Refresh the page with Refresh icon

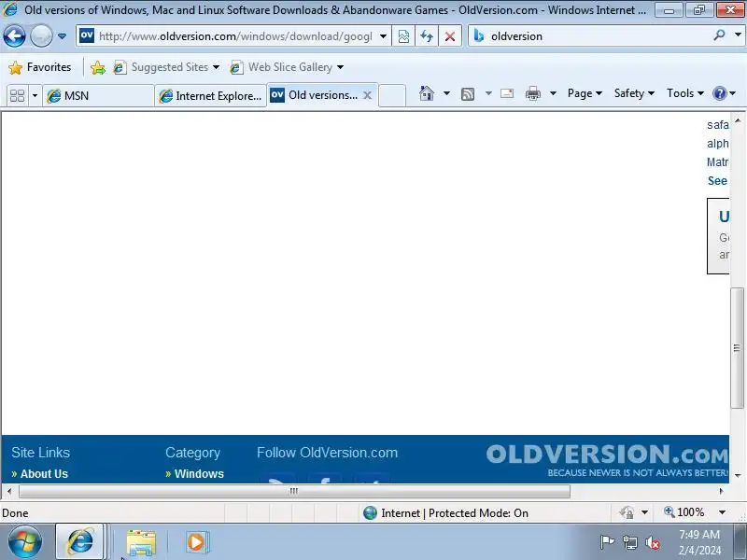coord(427,36)
